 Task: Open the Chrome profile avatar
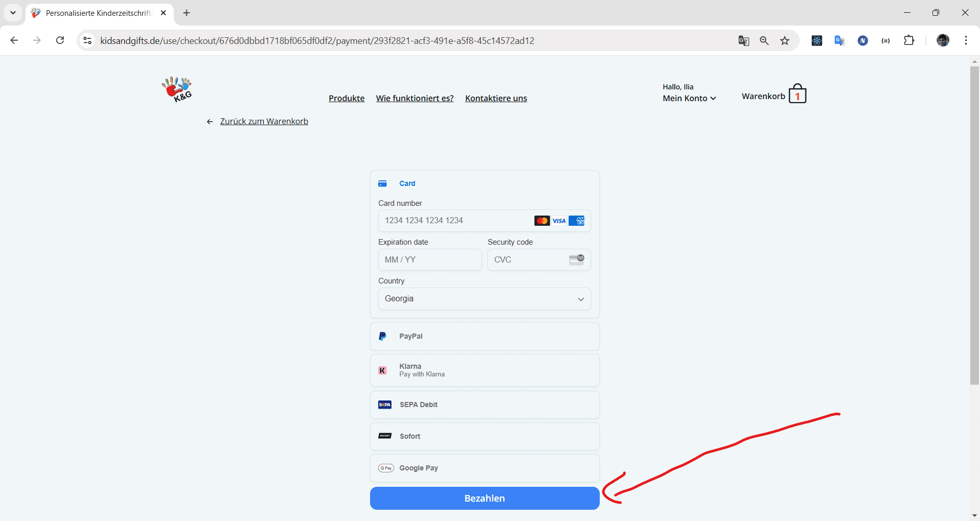[x=943, y=41]
